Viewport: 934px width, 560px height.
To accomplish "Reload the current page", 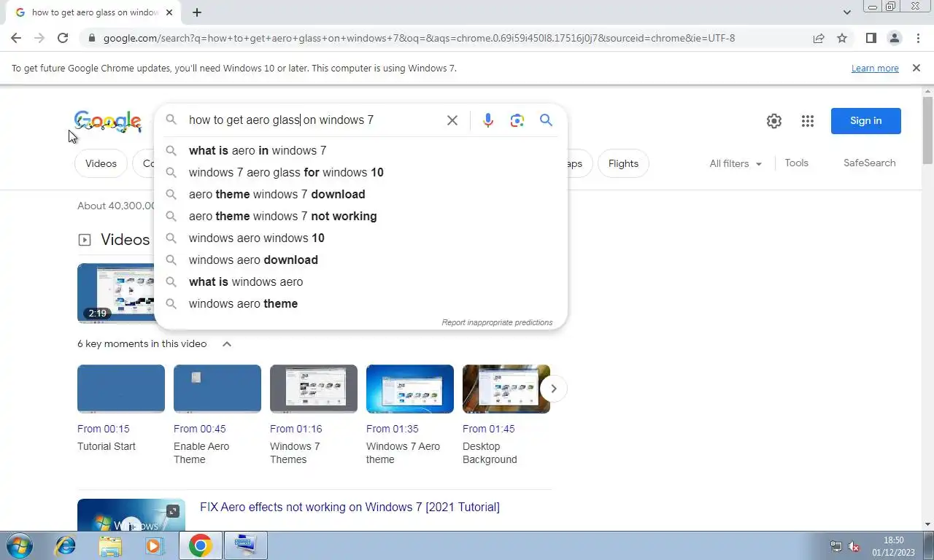I will click(63, 38).
